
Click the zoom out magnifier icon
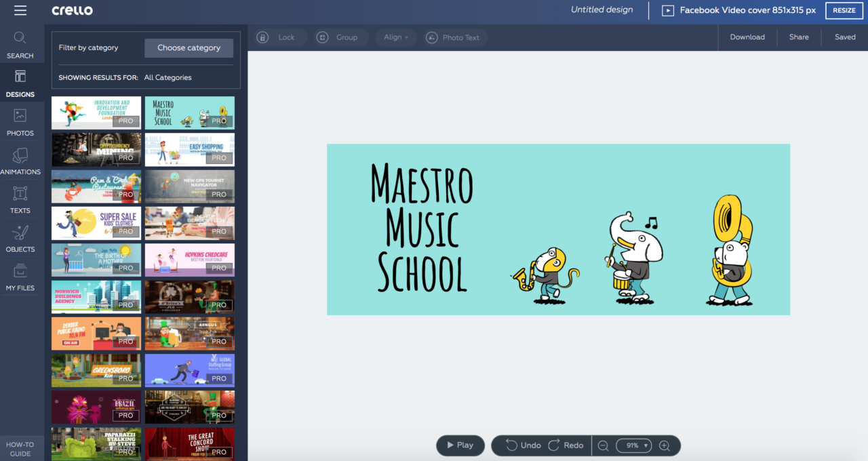pos(603,445)
